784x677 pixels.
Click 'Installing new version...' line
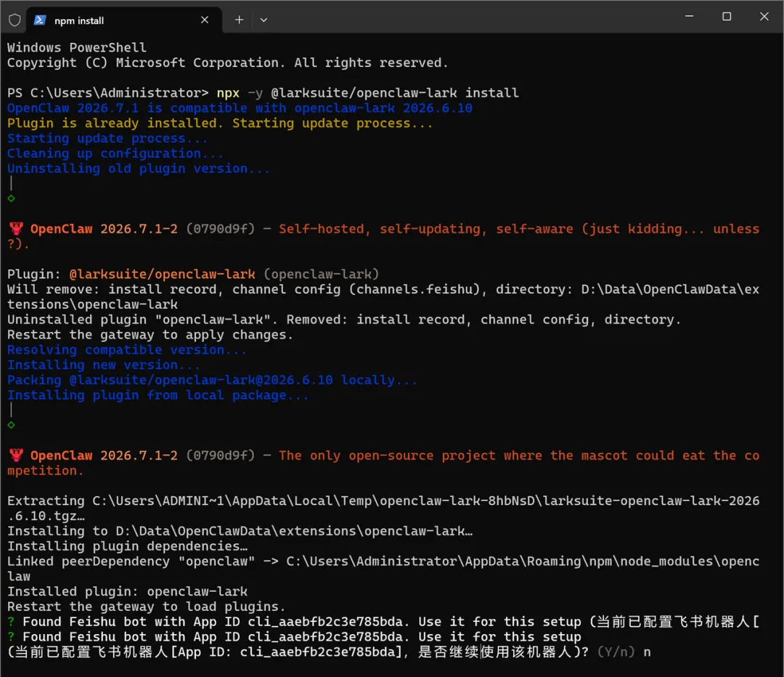104,365
